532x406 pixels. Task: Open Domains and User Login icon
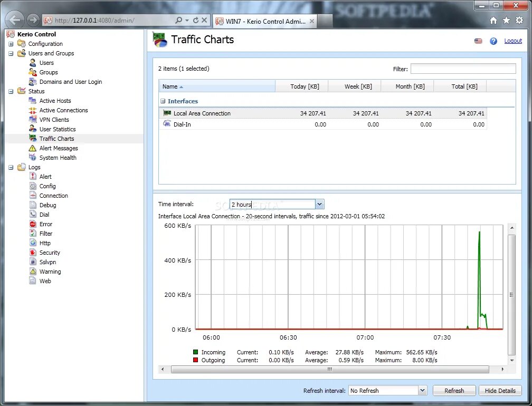pyautogui.click(x=33, y=82)
